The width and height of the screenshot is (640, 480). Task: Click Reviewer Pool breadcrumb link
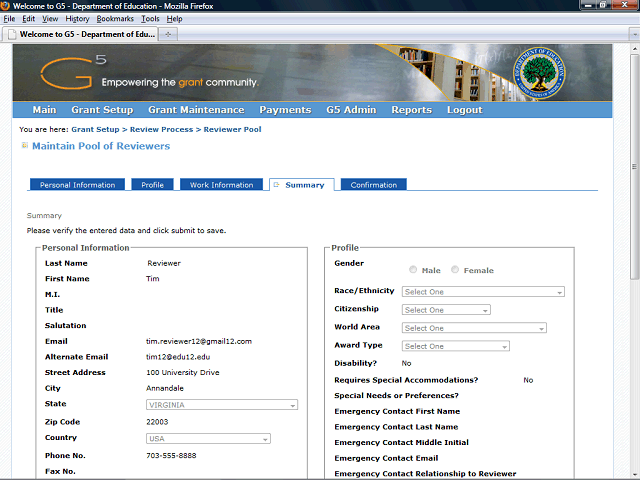tap(232, 129)
